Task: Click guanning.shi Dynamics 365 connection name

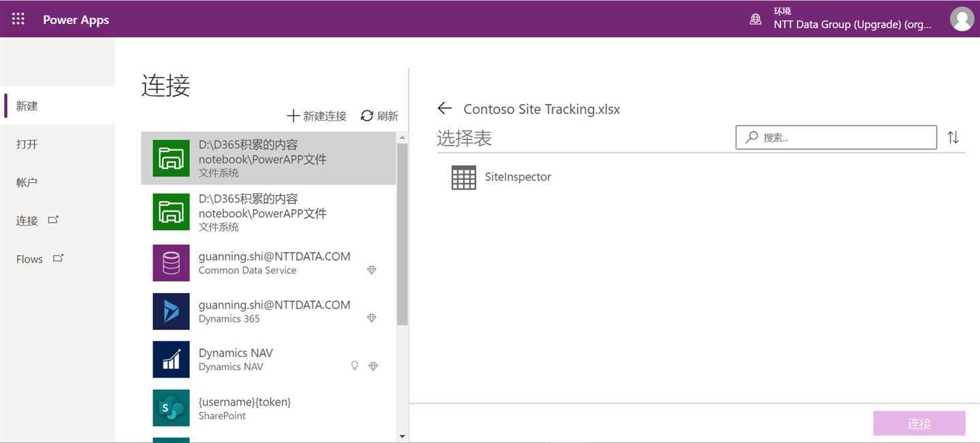Action: point(274,305)
